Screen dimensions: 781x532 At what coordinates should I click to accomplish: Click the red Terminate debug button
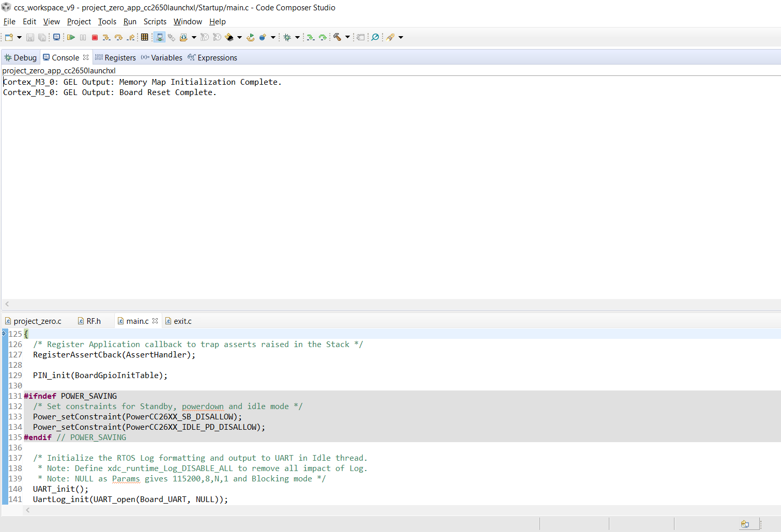coord(95,37)
